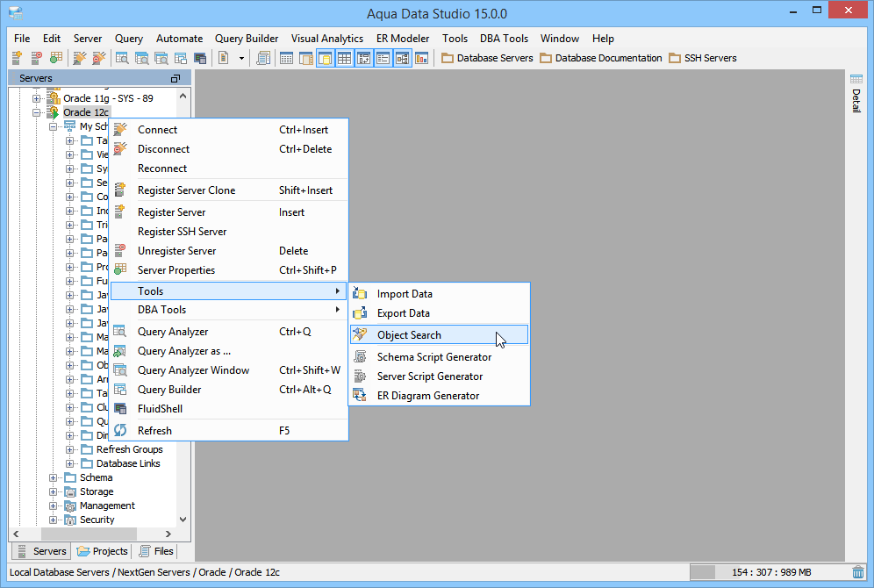Image resolution: width=874 pixels, height=588 pixels.
Task: Select Register Server Clone
Action: click(229, 190)
